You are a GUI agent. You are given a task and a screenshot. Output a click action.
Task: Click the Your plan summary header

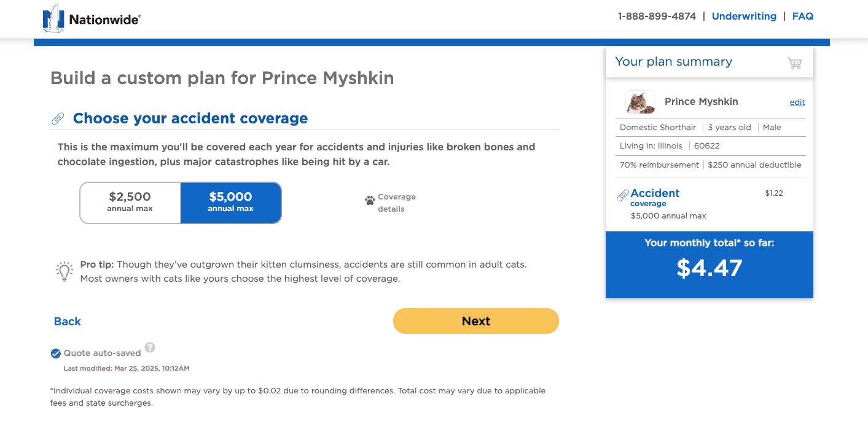coord(673,61)
